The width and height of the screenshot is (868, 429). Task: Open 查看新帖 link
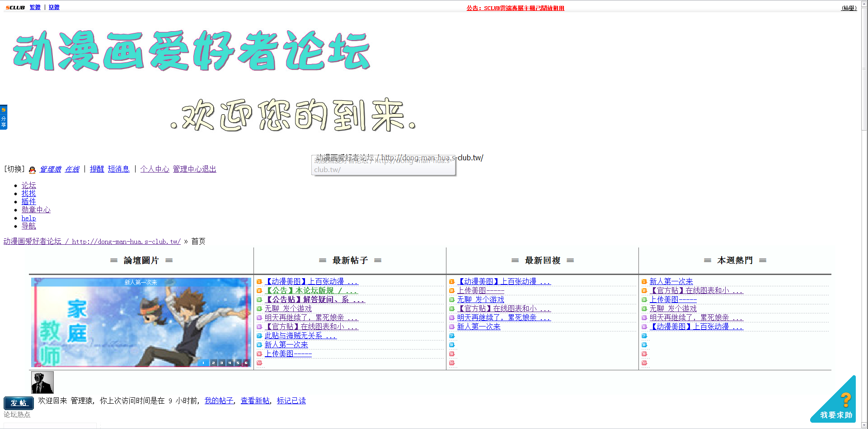point(255,401)
